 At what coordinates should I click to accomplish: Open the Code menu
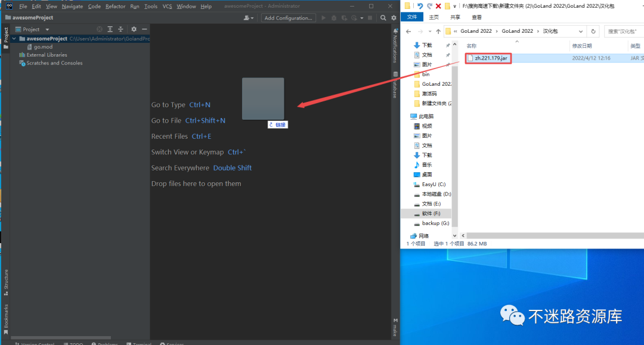pyautogui.click(x=94, y=6)
